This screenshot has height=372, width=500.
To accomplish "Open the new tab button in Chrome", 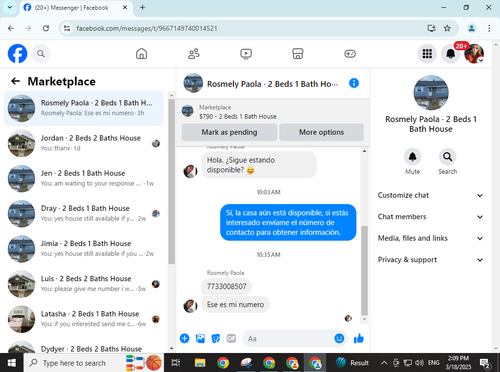I will click(142, 7).
